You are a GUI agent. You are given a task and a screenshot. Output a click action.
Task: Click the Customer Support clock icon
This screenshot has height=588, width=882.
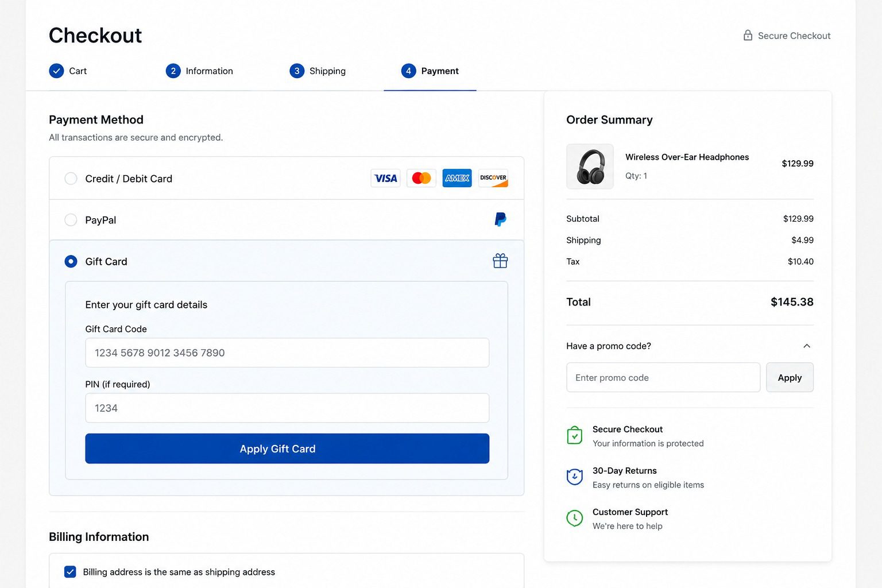(575, 518)
